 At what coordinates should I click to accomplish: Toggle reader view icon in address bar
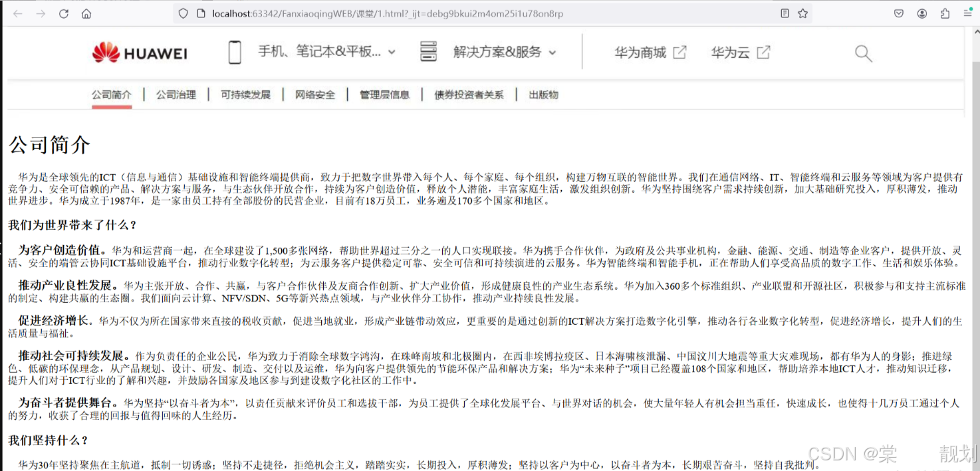click(x=785, y=13)
